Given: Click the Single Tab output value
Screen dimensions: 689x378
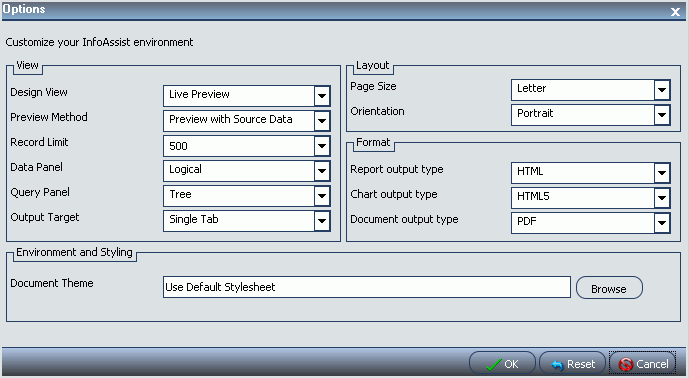Looking at the screenshot, I should click(x=239, y=221).
